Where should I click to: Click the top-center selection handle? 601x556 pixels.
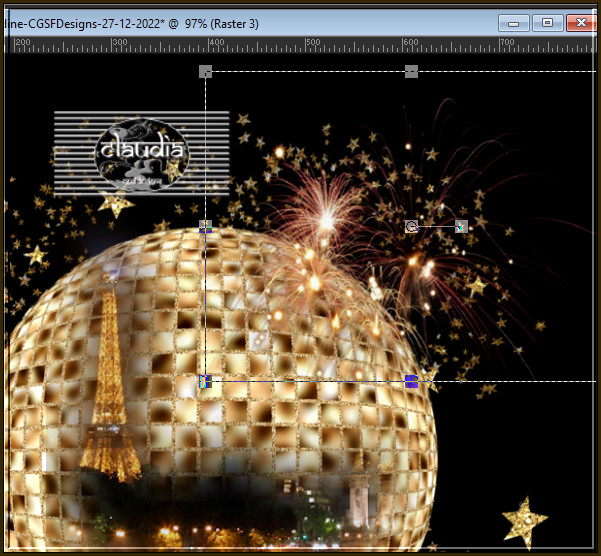click(411, 72)
